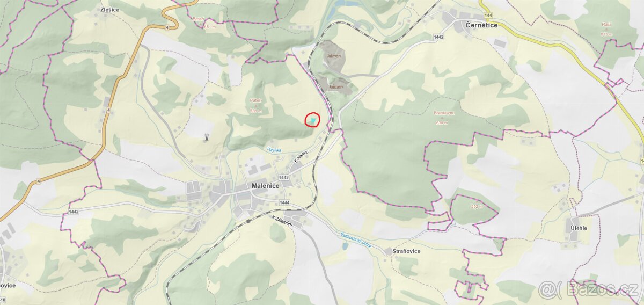Screen dimensions: 644x305
Task: Click the transmitter tower icon
Action: 206,137
